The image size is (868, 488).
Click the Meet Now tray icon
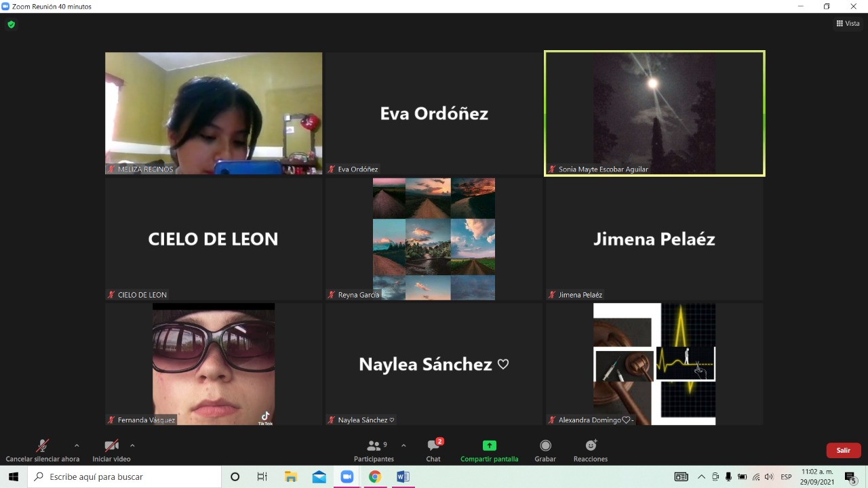click(x=715, y=477)
